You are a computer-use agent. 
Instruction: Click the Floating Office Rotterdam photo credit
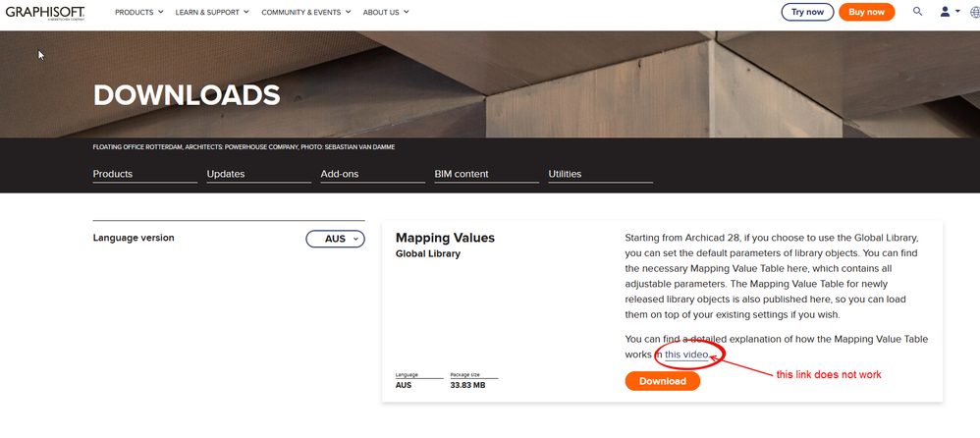point(244,147)
